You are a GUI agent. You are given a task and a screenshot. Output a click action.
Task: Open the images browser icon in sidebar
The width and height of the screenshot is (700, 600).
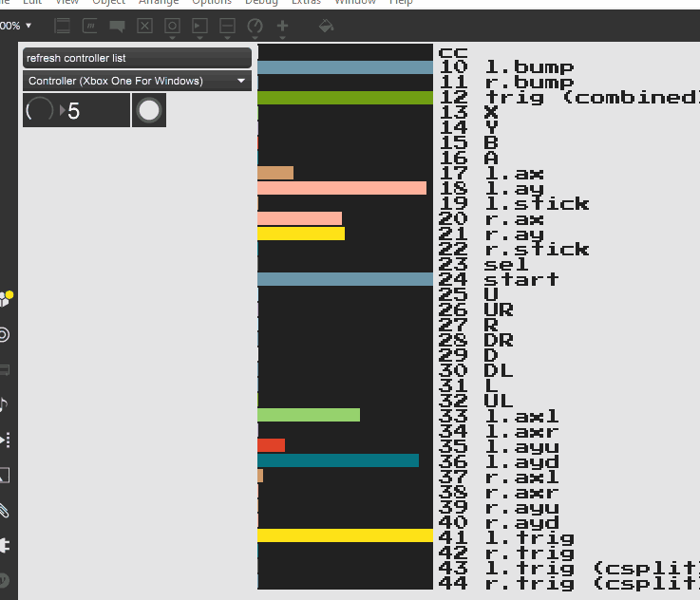point(4,475)
